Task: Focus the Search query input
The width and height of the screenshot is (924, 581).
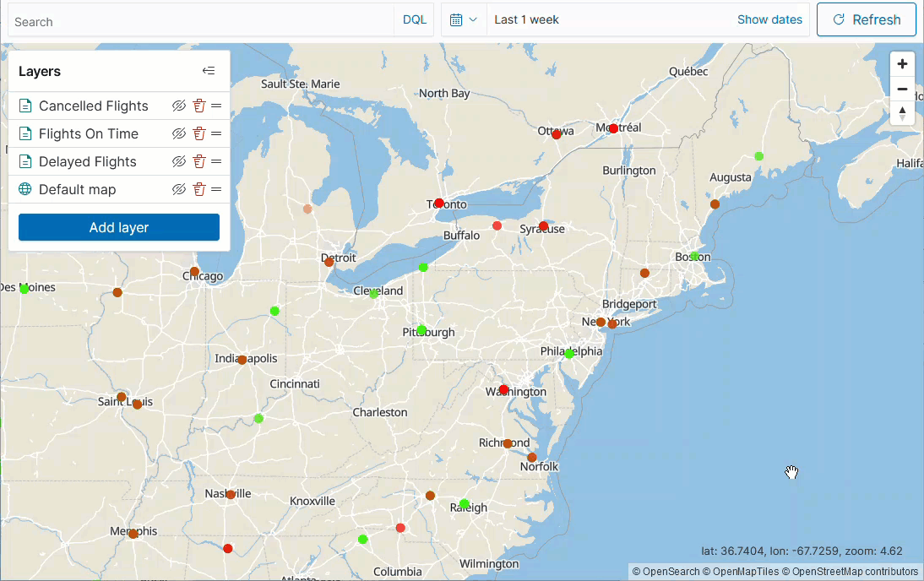Action: [201, 21]
